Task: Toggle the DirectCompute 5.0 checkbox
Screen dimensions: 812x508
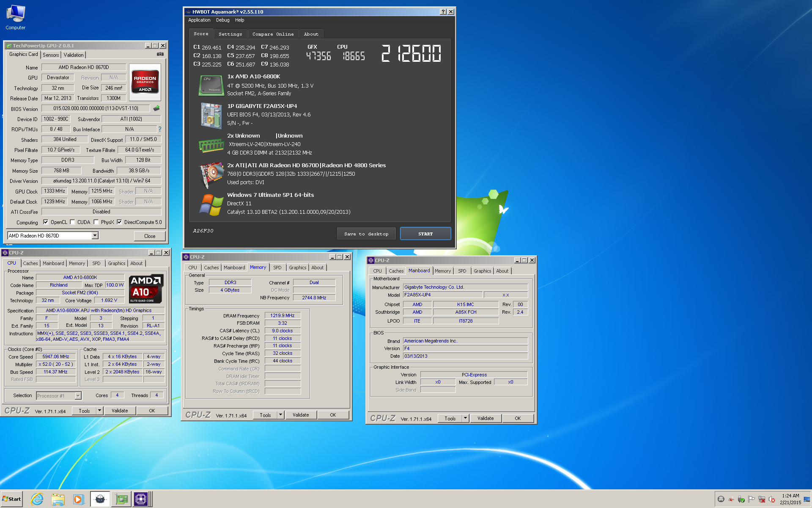Action: point(119,222)
